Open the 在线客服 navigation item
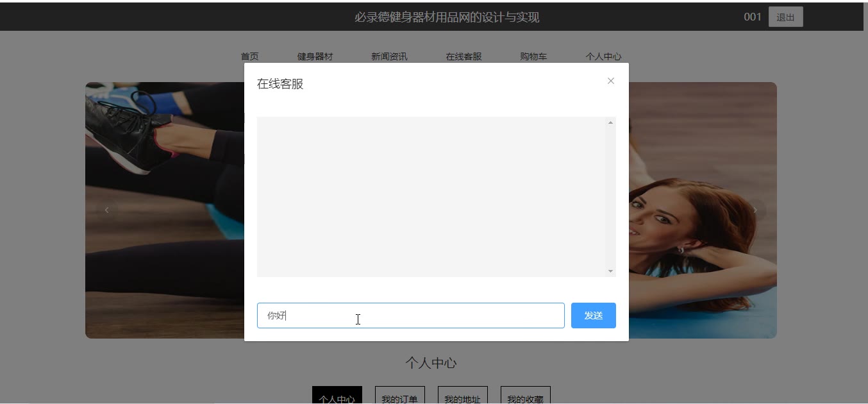This screenshot has height=404, width=868. [x=463, y=56]
